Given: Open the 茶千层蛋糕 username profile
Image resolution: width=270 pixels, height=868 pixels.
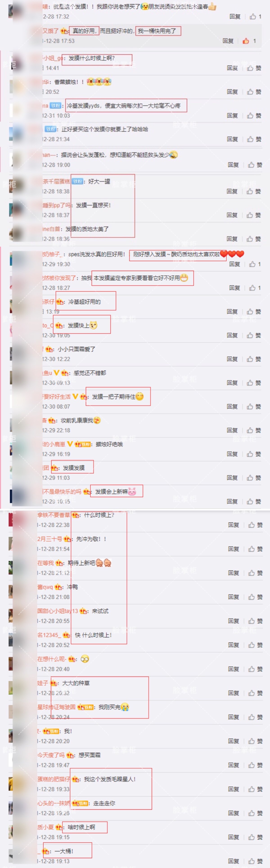Looking at the screenshot, I should [56, 181].
